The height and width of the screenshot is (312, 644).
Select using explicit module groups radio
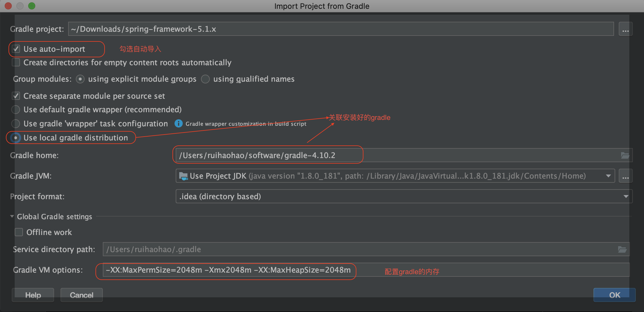pos(80,79)
